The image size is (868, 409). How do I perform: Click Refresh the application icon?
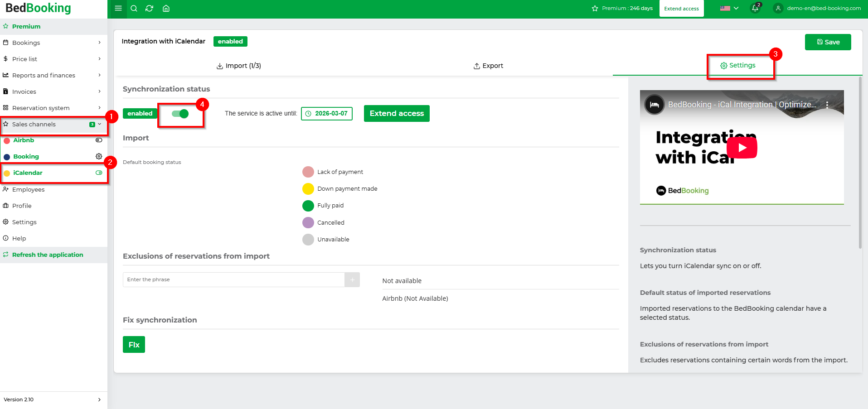click(6, 255)
